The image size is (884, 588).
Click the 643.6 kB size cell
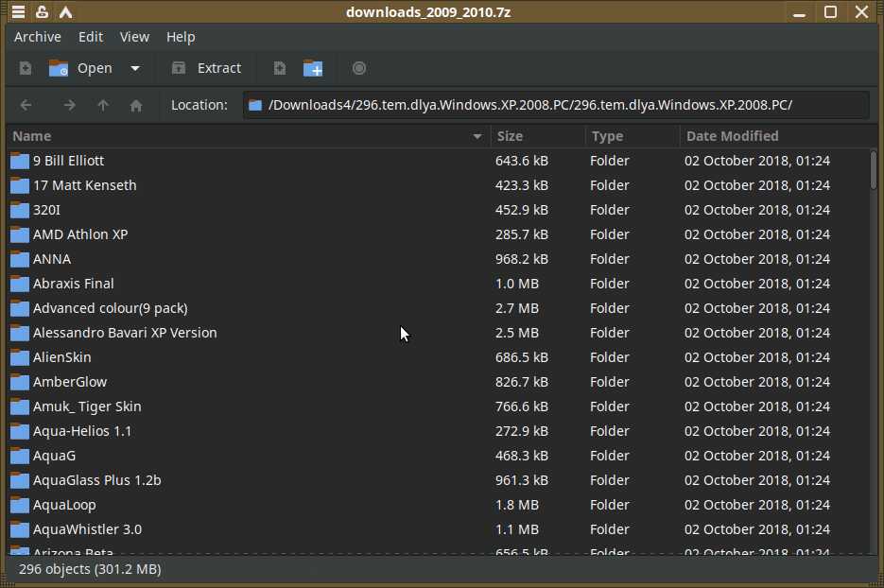tap(522, 161)
